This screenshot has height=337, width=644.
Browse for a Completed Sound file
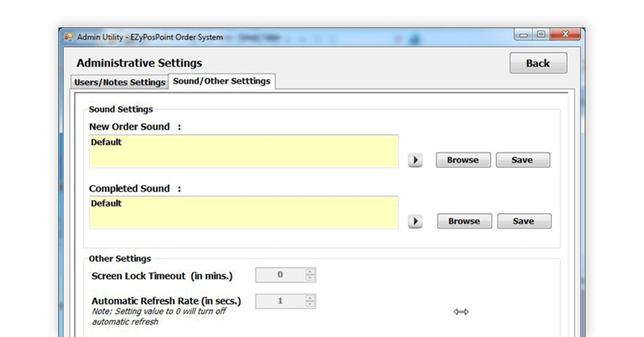tap(464, 221)
